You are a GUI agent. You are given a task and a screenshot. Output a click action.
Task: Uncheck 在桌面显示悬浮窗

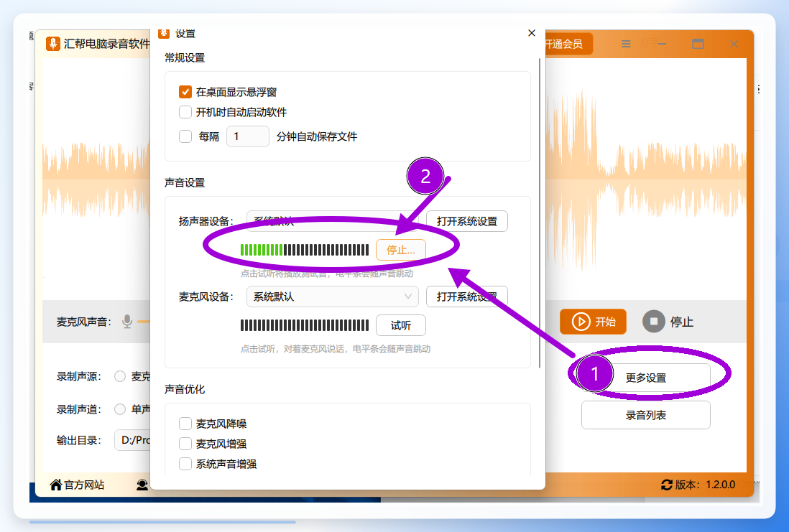[x=185, y=92]
